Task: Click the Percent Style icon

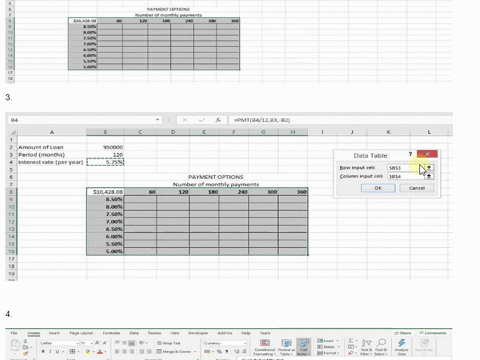Action: 219,351
